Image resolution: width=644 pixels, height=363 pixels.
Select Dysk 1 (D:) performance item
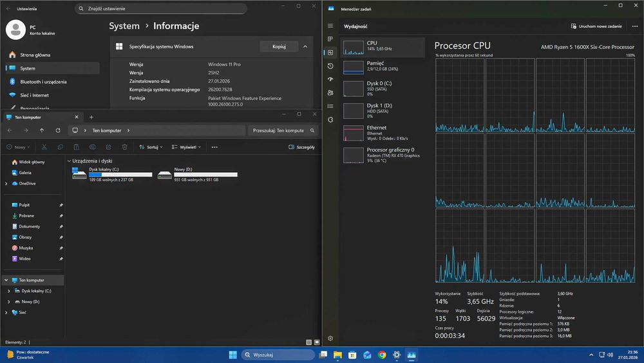[383, 111]
